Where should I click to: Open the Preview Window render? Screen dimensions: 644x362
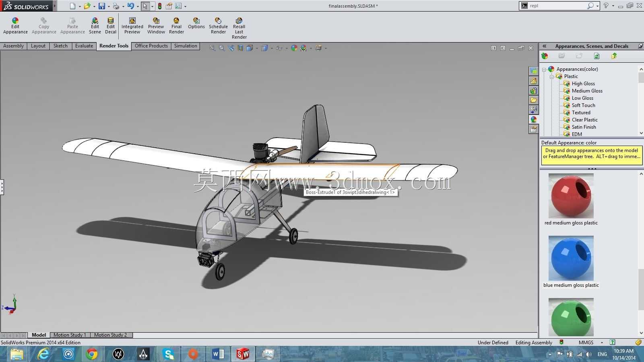click(156, 26)
